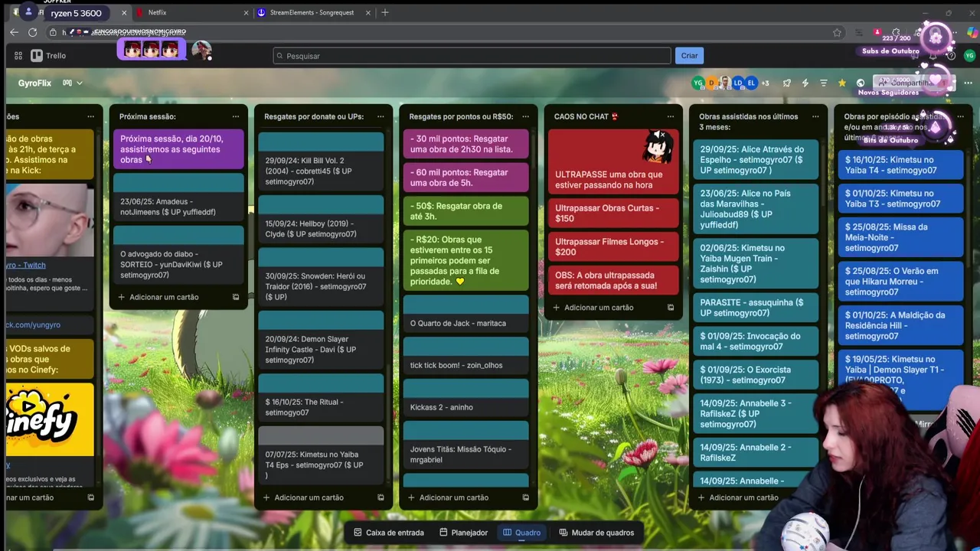This screenshot has width=980, height=551.
Task: Open the YG account avatar in Trello header
Action: coord(969,56)
